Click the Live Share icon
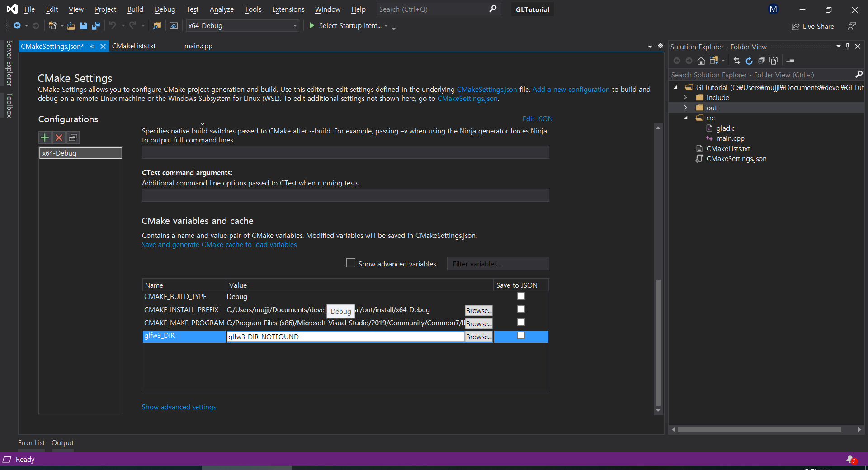Screen dimensions: 868x470 tap(795, 27)
